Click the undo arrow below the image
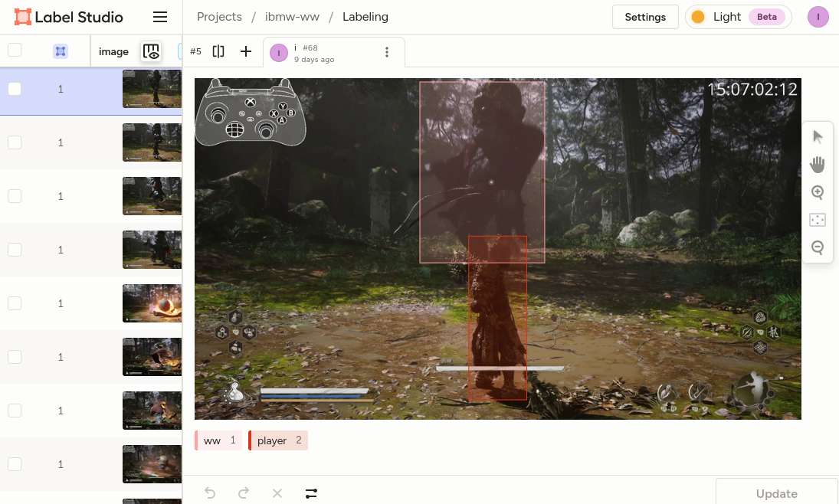839x504 pixels. (210, 493)
